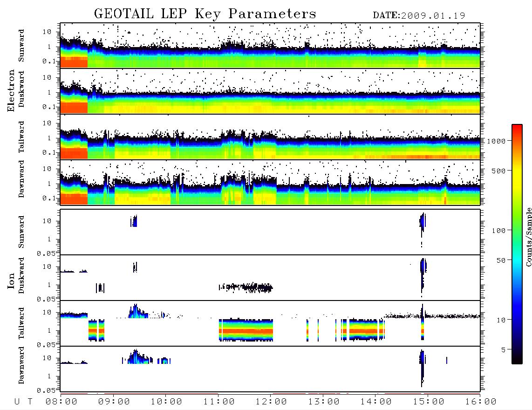This screenshot has height=410, width=532.
Task: Click the Electron Sunward spectrogram panel
Action: click(270, 46)
